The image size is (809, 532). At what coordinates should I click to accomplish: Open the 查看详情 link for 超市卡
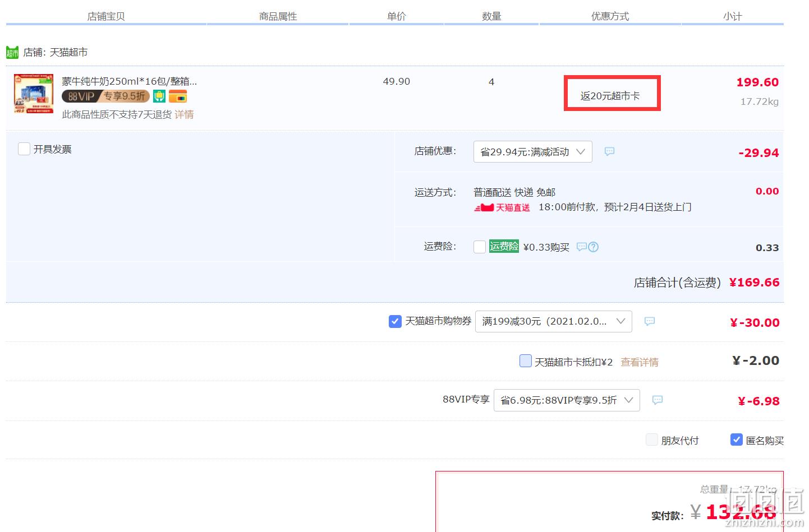pos(640,362)
